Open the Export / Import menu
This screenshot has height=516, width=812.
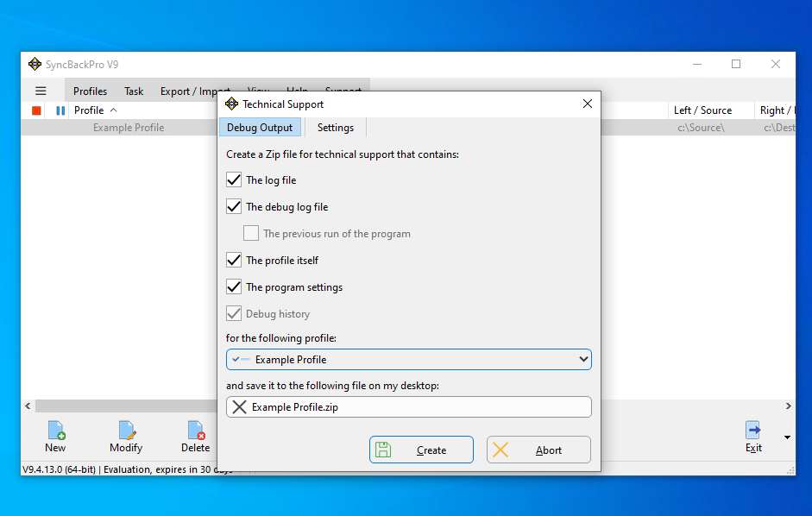coord(195,91)
